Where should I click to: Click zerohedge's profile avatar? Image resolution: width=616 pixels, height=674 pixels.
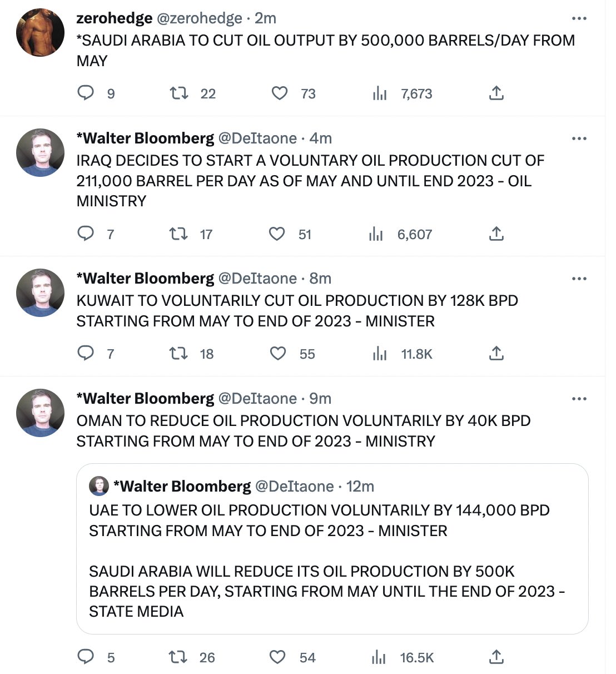(x=41, y=33)
